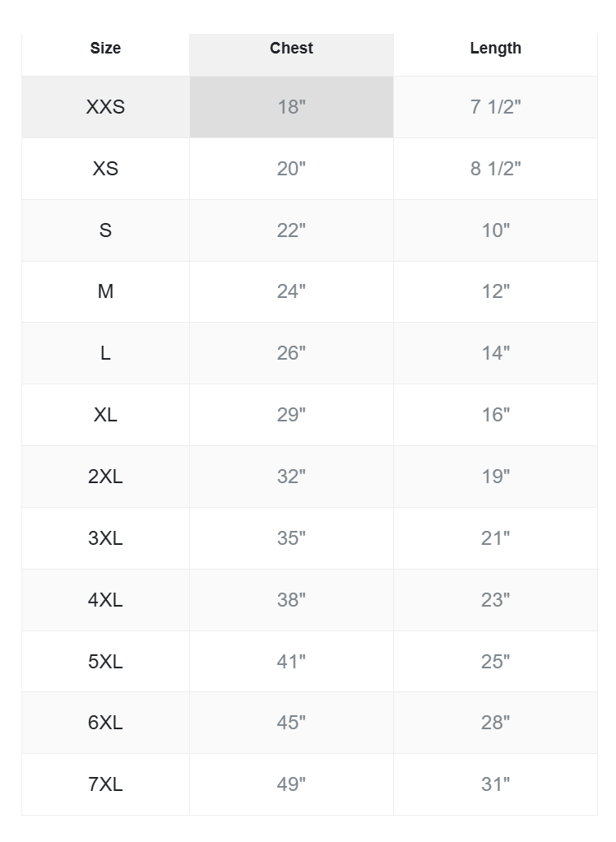Select the 6XL size cell
Viewport: 616px width, 842px height.
(x=105, y=723)
